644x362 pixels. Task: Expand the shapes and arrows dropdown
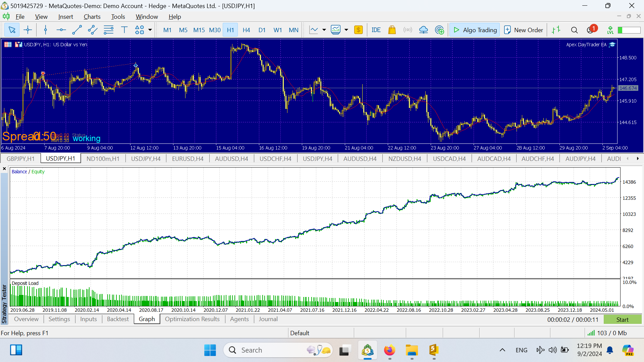[x=150, y=29]
